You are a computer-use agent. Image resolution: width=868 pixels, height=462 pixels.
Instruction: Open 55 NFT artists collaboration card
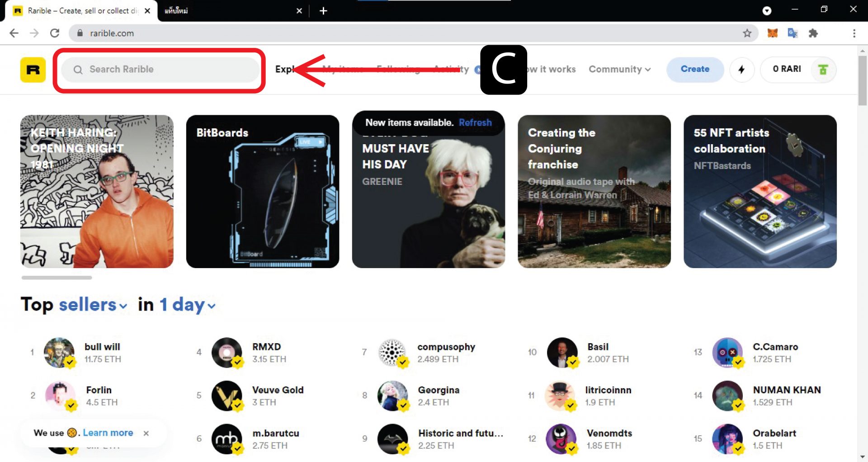[x=760, y=192]
